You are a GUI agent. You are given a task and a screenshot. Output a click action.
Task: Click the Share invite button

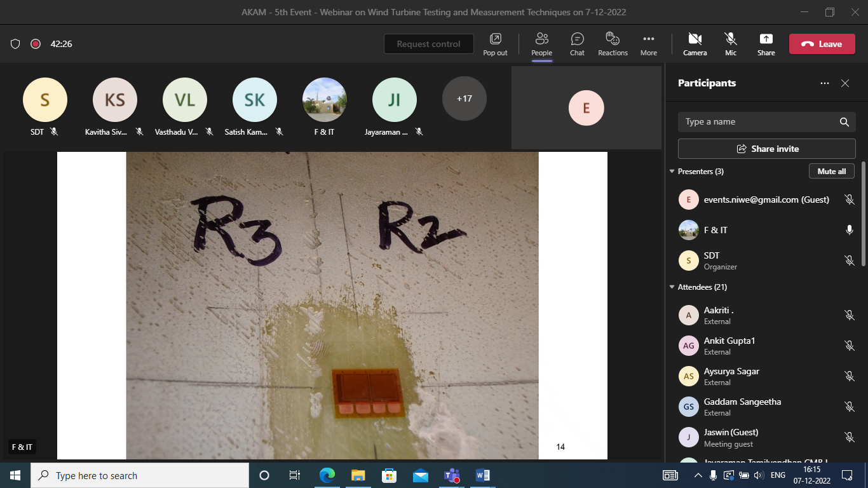[766, 149]
